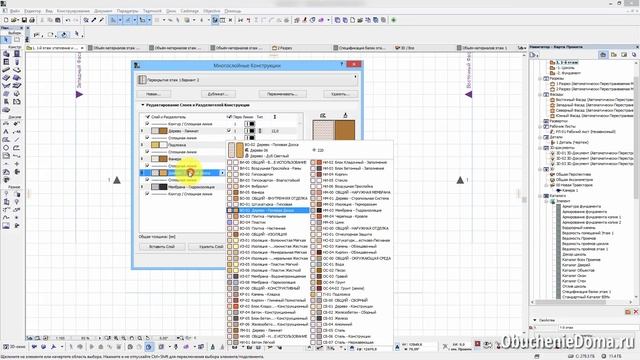Toggle the top 'Контур / Сплошная линия' checkbox
The image size is (640, 360).
click(x=148, y=124)
